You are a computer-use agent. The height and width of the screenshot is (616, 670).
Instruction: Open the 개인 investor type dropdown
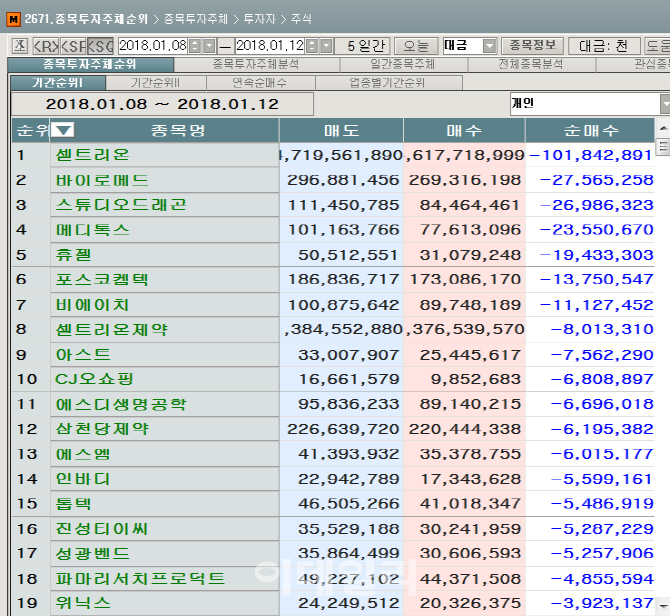point(665,104)
